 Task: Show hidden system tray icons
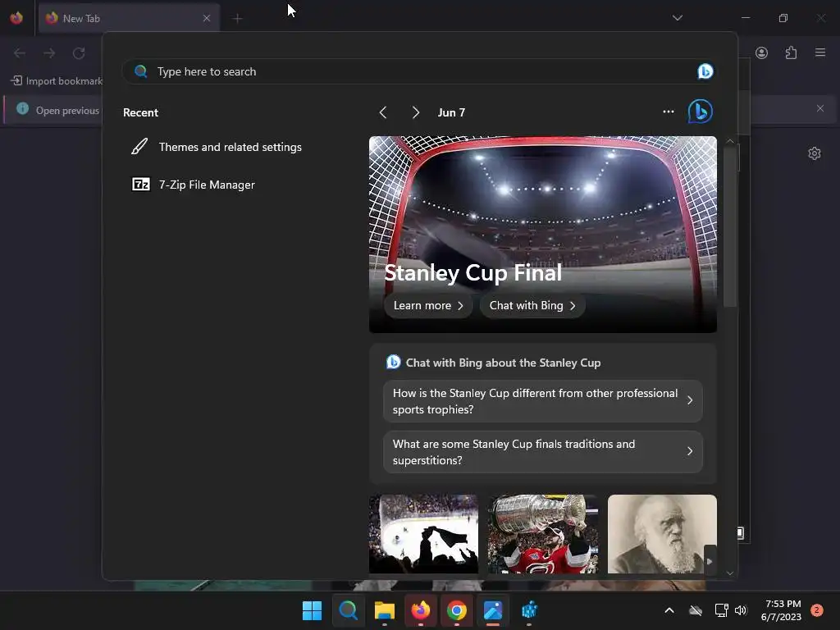pos(669,610)
